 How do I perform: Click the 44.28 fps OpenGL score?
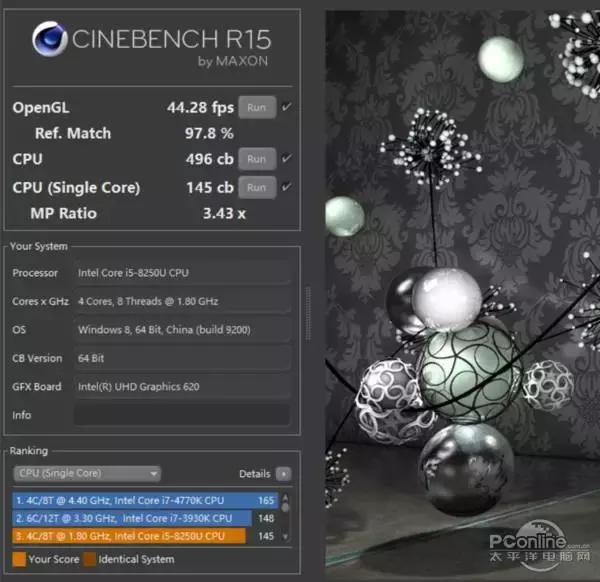[x=200, y=108]
